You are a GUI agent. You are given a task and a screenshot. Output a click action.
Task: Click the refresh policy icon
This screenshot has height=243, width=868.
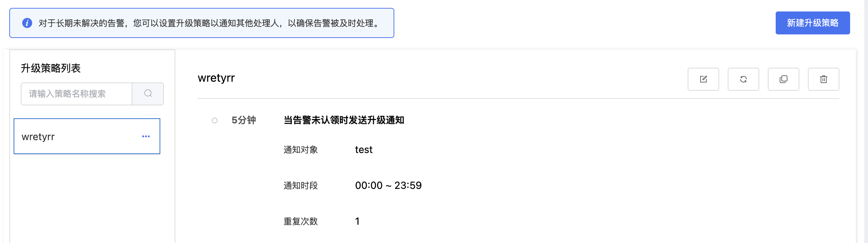743,79
